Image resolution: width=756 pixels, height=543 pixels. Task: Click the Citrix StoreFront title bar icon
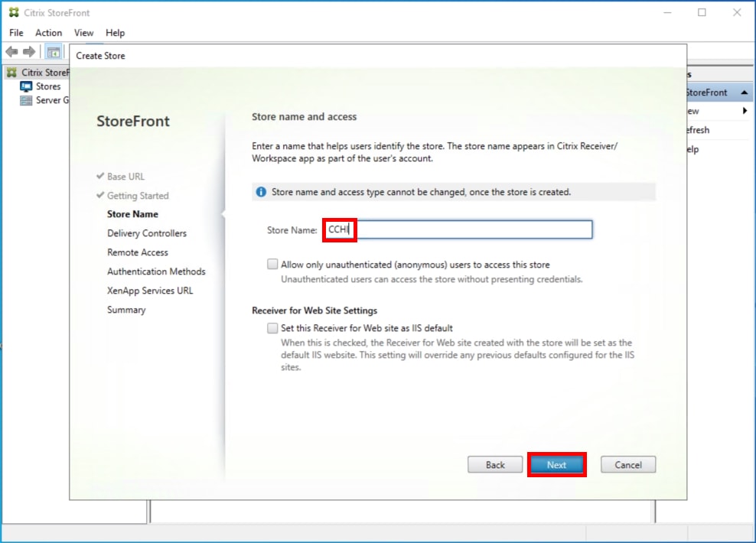(x=14, y=12)
